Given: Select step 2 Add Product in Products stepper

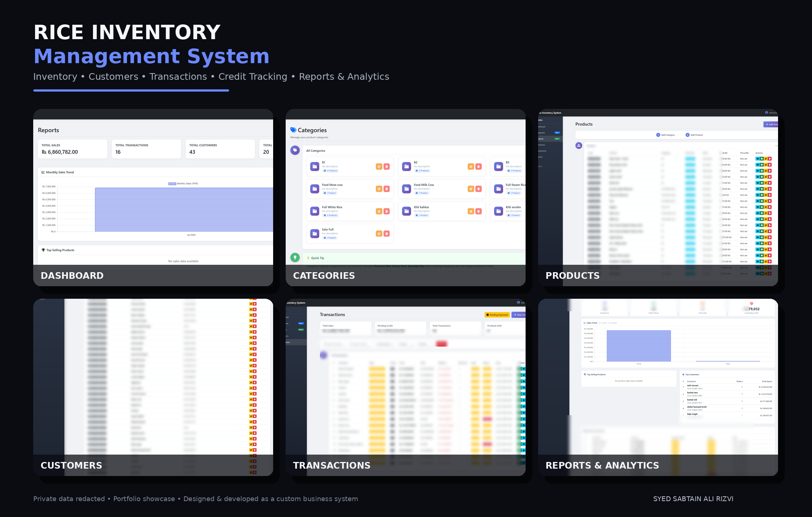Looking at the screenshot, I should pos(694,135).
